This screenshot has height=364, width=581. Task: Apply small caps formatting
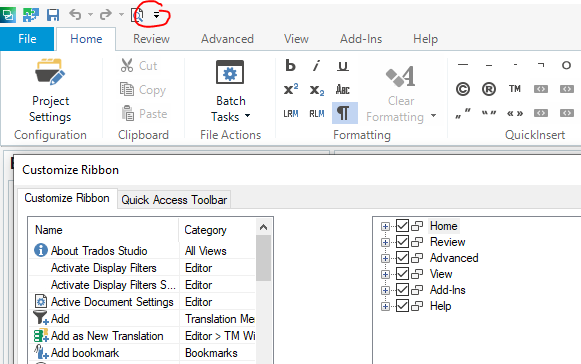point(343,89)
